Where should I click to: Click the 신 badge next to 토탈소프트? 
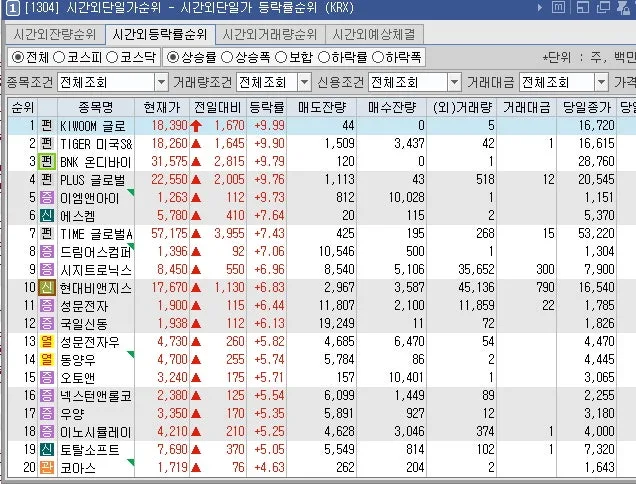coord(47,449)
